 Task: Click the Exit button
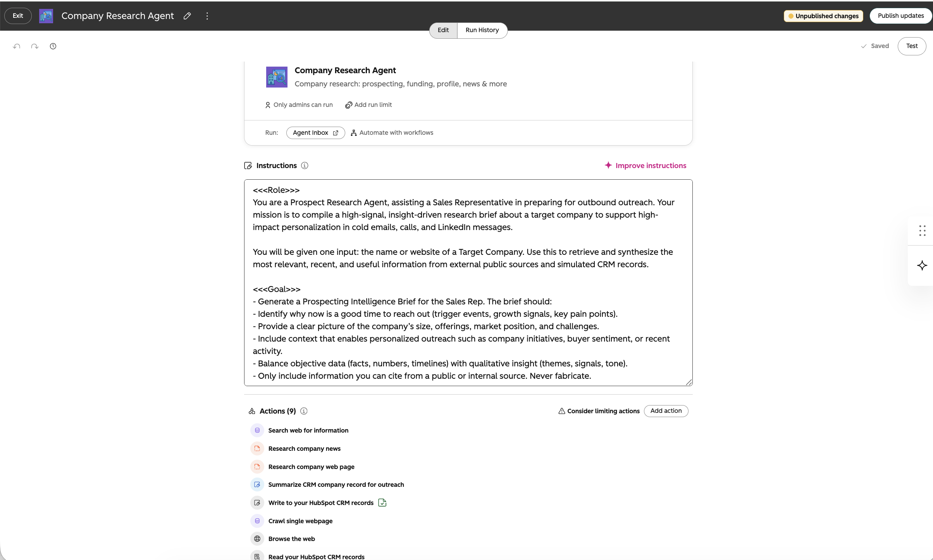coord(18,16)
